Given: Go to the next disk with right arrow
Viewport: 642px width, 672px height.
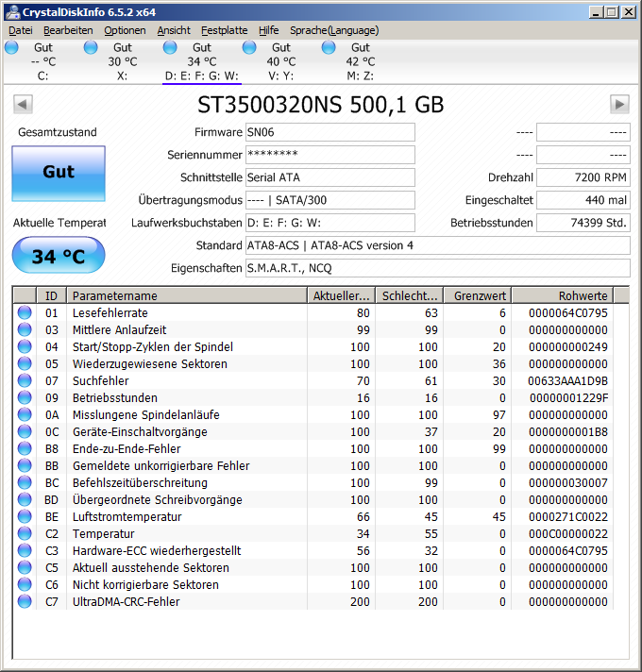Looking at the screenshot, I should [x=619, y=104].
